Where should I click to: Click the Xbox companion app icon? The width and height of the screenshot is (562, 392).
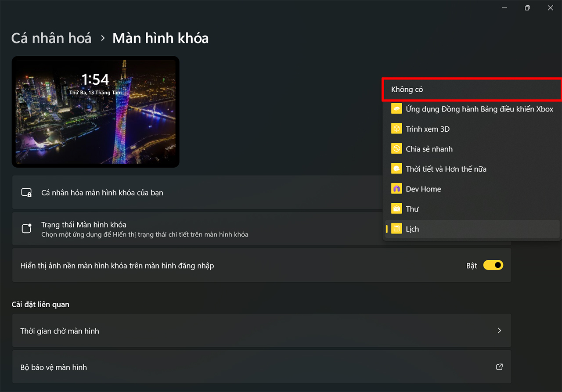coord(396,109)
